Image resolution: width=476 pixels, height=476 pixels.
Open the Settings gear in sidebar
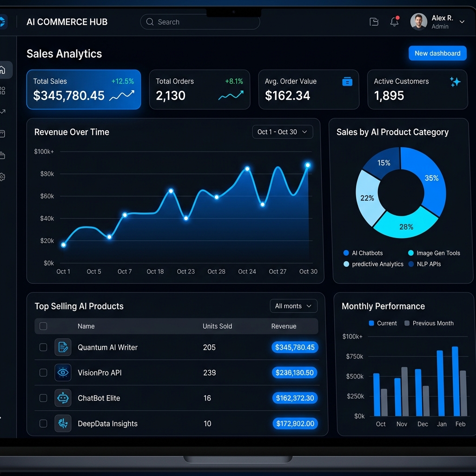pyautogui.click(x=2, y=177)
